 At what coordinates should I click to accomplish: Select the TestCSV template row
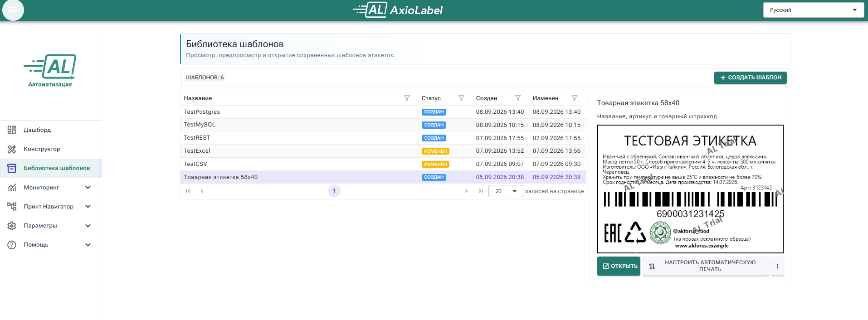(383, 164)
